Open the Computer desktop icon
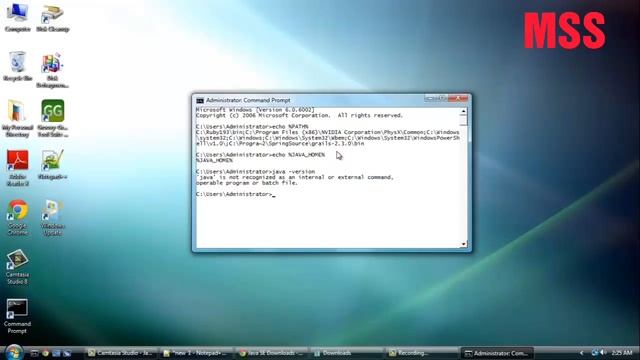This screenshot has width=640, height=360. pyautogui.click(x=18, y=18)
